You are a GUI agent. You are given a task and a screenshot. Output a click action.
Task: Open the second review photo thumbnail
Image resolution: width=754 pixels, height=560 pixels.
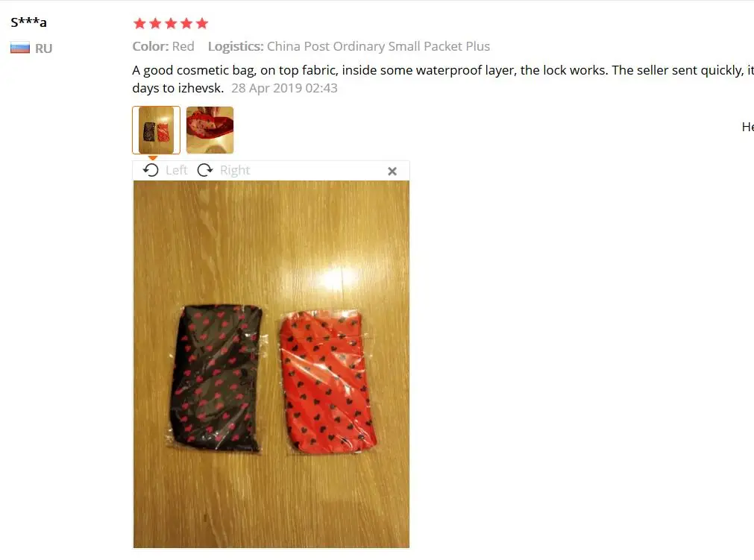(210, 130)
